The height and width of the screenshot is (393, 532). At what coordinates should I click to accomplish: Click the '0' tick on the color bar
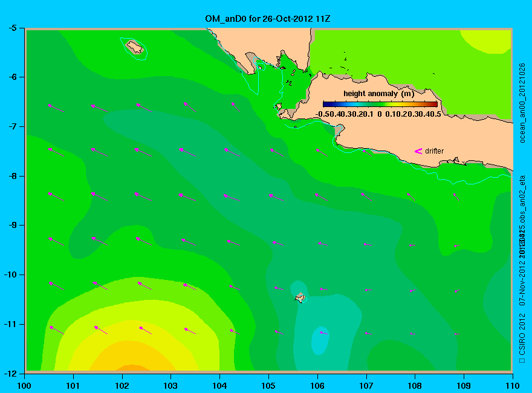pos(379,114)
